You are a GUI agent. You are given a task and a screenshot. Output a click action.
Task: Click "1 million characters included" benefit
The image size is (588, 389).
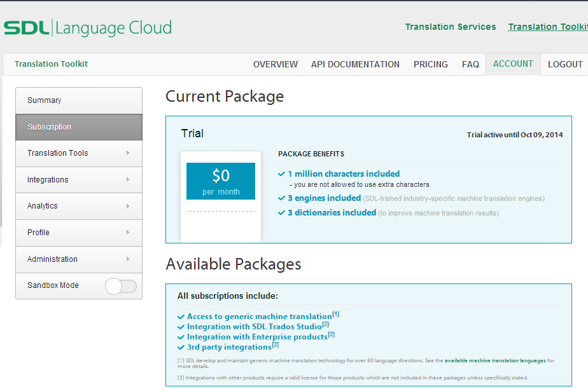(344, 174)
